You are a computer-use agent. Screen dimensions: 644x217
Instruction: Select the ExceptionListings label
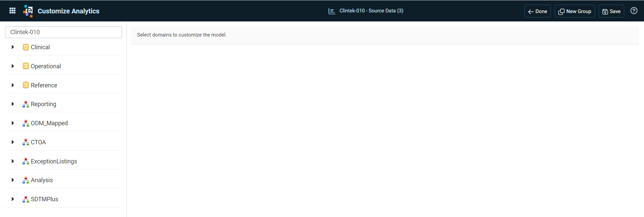point(54,161)
